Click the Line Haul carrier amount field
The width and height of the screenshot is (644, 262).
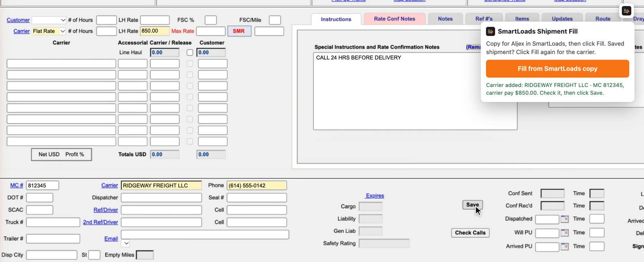pyautogui.click(x=165, y=52)
